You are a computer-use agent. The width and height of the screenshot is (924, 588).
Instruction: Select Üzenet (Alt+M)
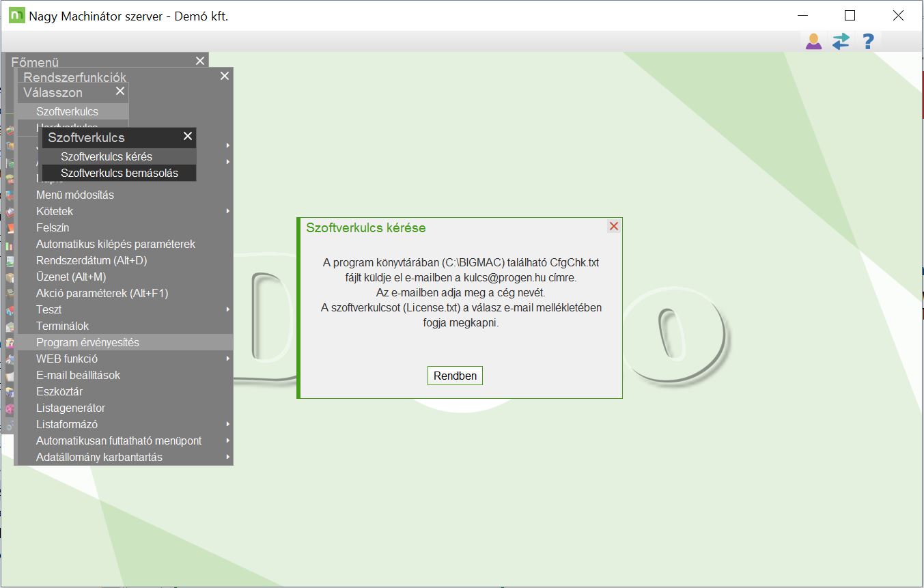tap(124, 277)
